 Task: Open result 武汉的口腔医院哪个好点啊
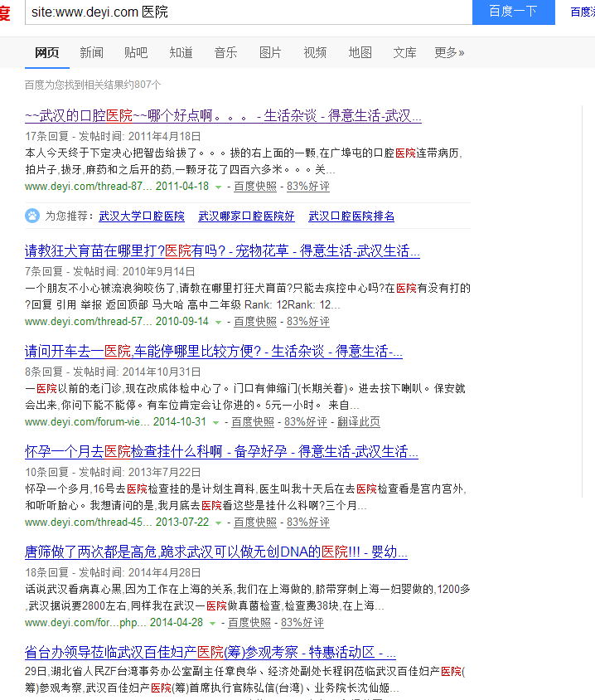pyautogui.click(x=223, y=116)
